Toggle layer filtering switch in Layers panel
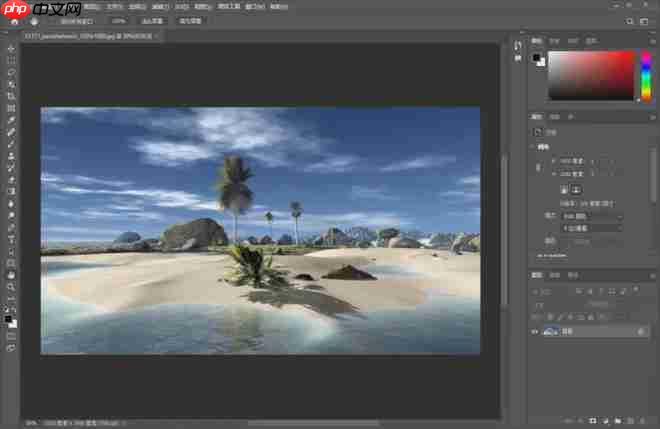Image resolution: width=660 pixels, height=429 pixels. click(636, 290)
